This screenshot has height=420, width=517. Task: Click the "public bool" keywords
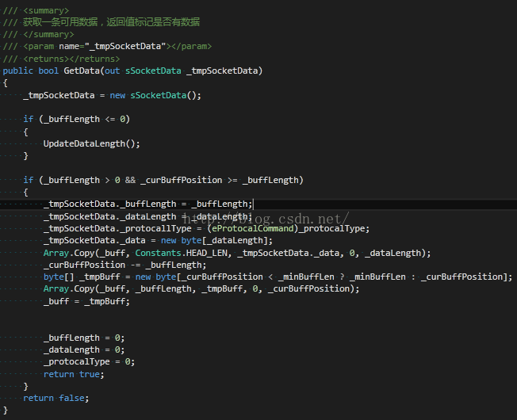(31, 71)
